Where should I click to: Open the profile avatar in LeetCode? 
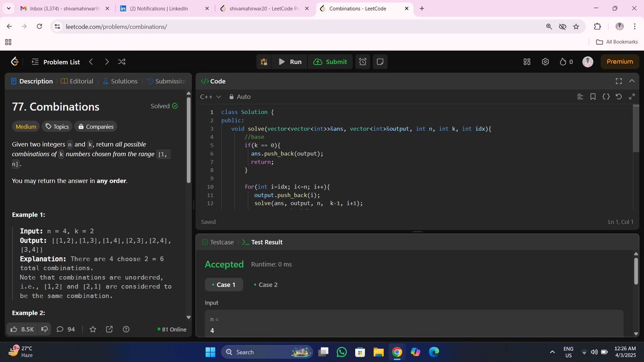coord(588,62)
